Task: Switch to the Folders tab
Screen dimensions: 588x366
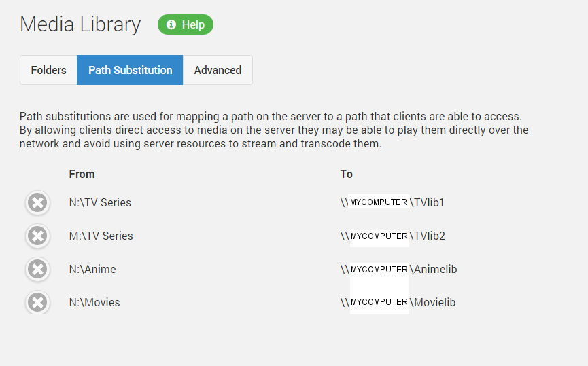Action: point(48,70)
